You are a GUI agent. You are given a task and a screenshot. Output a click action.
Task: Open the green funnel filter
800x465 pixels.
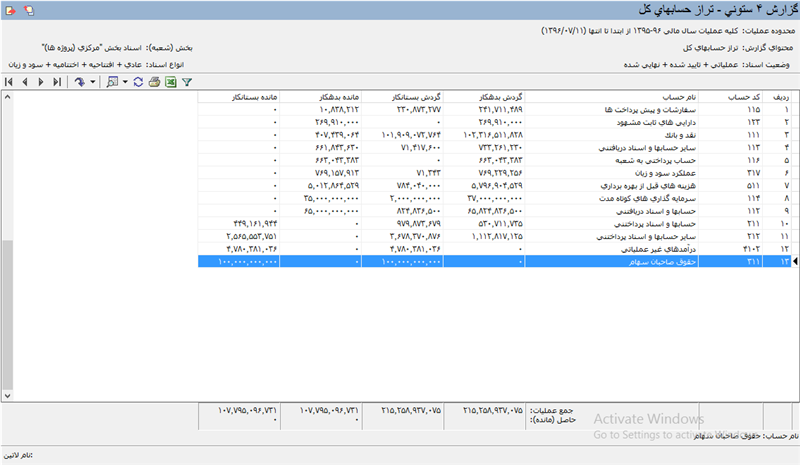pyautogui.click(x=188, y=81)
